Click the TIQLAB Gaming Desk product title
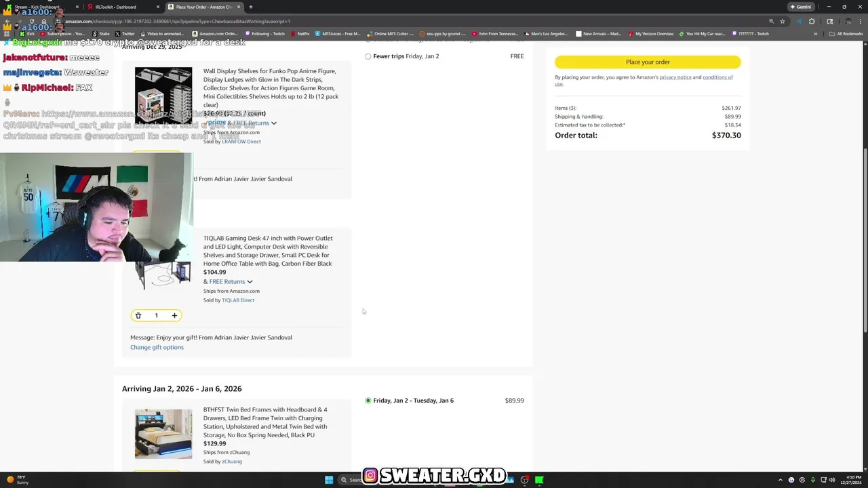Viewport: 868px width, 488px height. click(268, 251)
